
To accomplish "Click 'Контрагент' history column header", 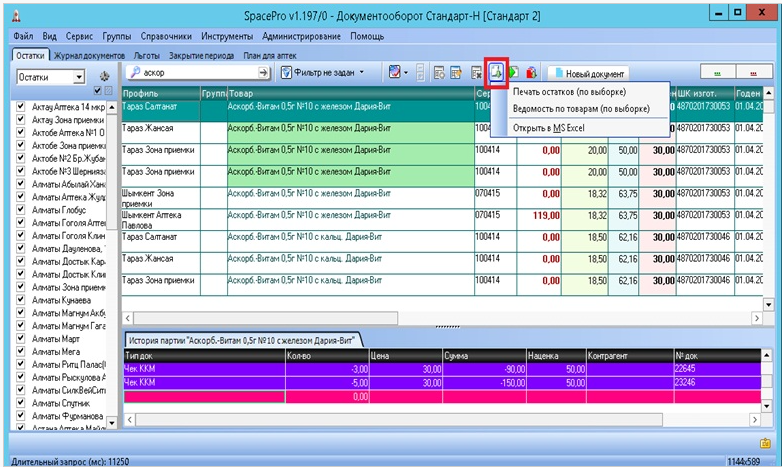I will point(630,356).
